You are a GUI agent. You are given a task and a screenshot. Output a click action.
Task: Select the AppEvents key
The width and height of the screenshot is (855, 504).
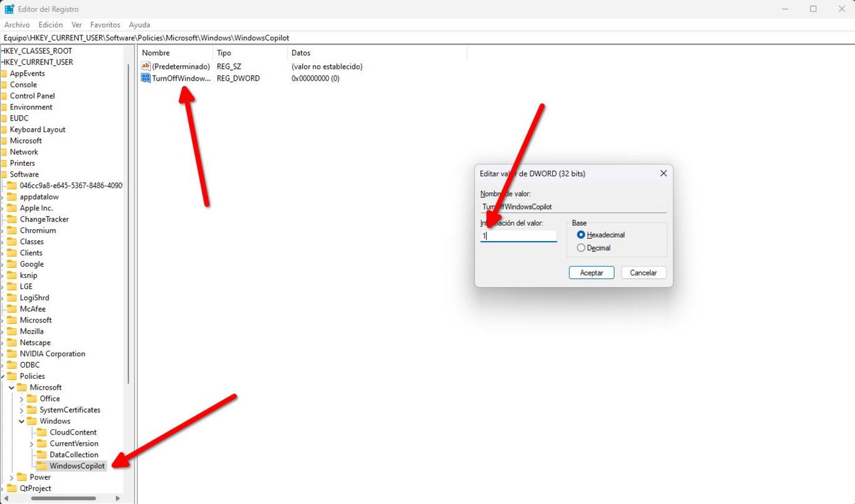tap(27, 74)
